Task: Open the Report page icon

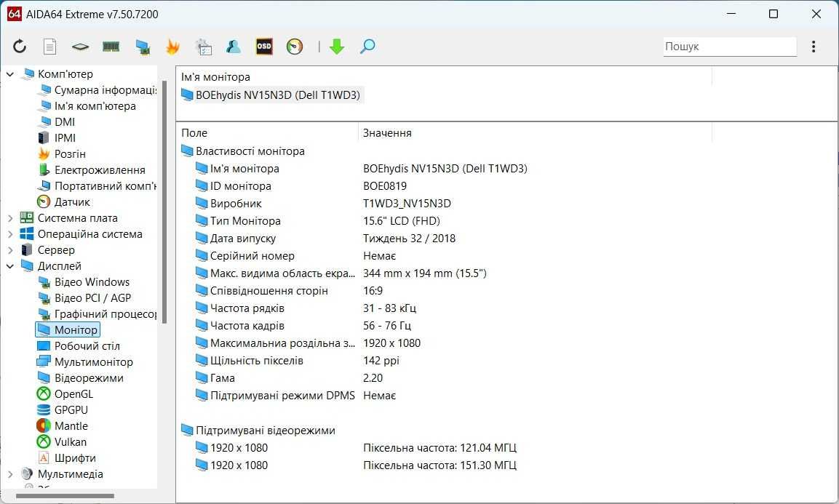Action: (x=49, y=47)
